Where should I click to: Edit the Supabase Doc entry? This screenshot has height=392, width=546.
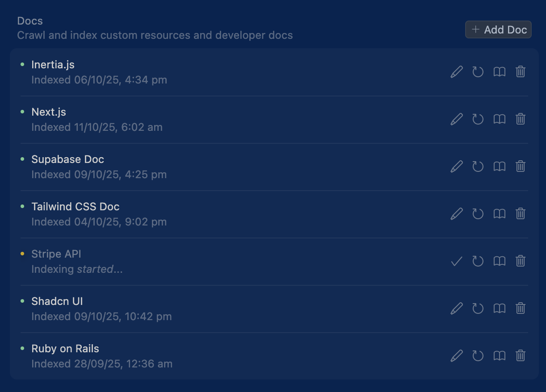click(456, 166)
